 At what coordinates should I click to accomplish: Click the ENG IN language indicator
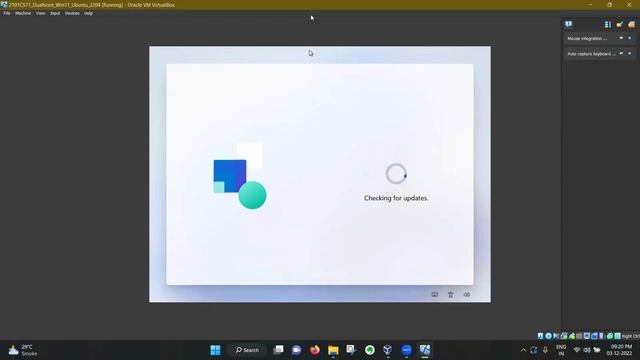point(561,350)
